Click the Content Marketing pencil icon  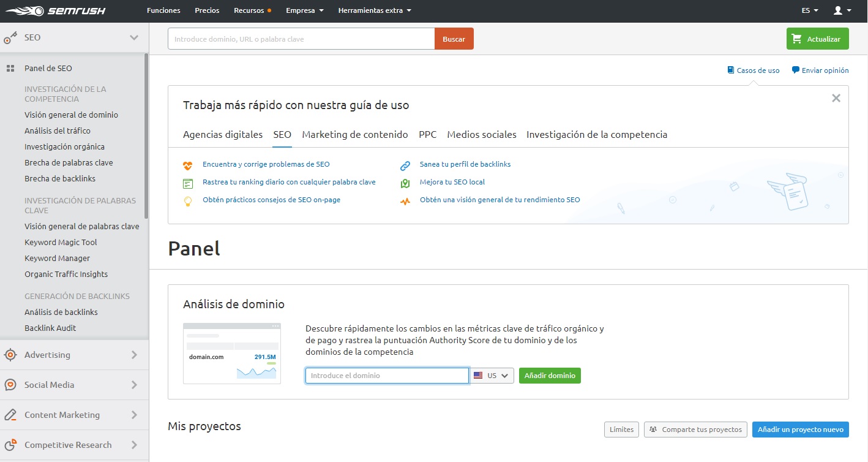[x=10, y=415]
